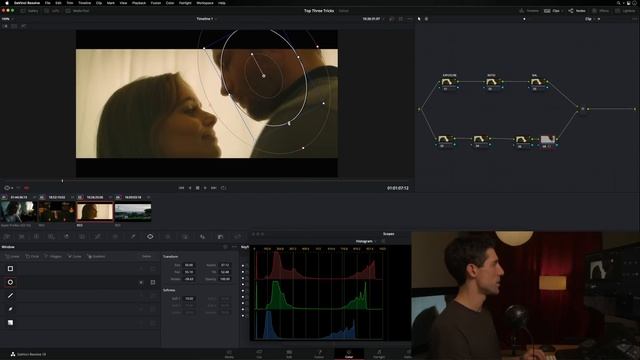Click the viewer scrubber playhead
This screenshot has height=360, width=640.
pyautogui.click(x=62, y=181)
